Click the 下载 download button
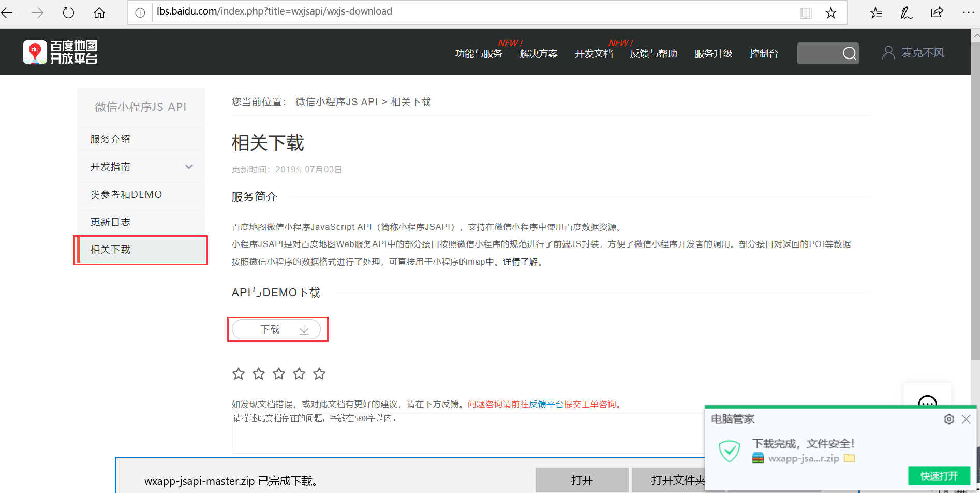The height and width of the screenshot is (493, 980). click(x=278, y=329)
